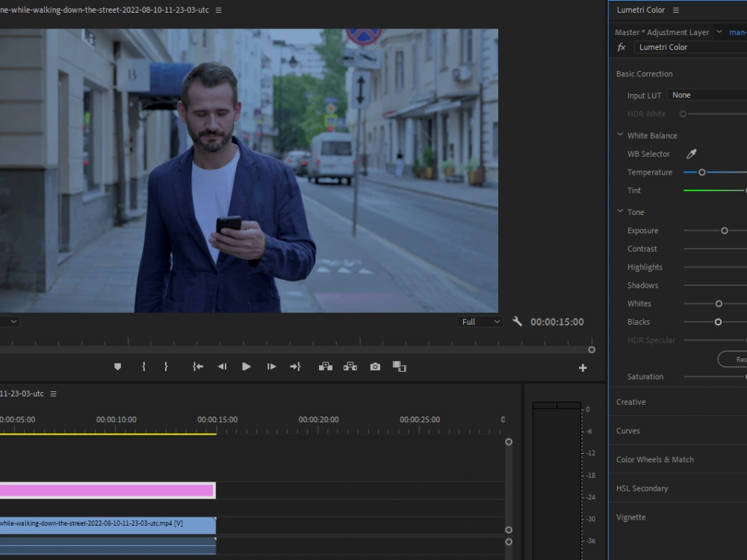Go to In point button
This screenshot has height=560, width=747.
198,367
